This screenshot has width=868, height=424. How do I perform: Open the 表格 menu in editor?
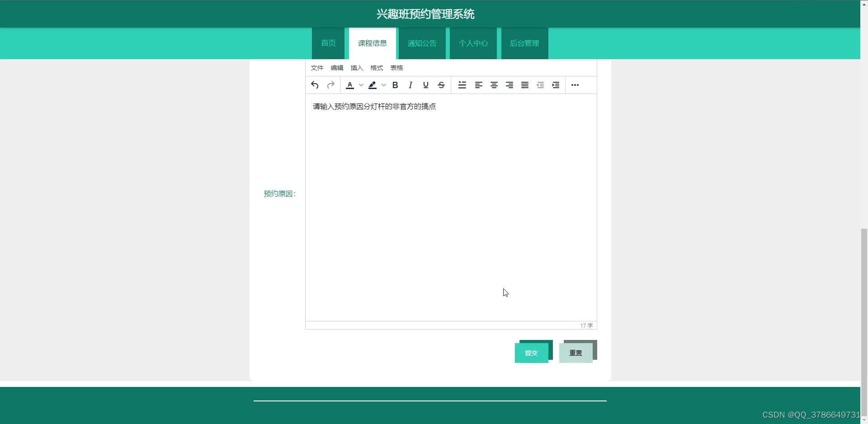(x=396, y=68)
